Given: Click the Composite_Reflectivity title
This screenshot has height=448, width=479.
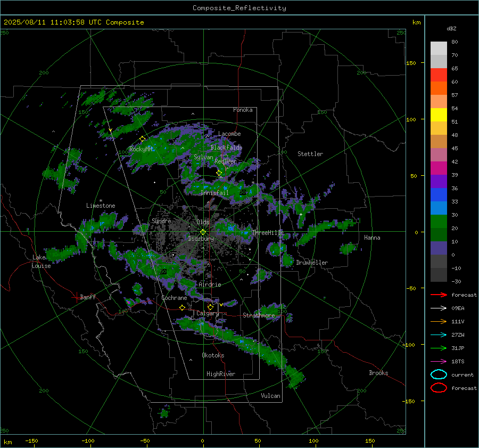Looking at the screenshot, I should pos(240,8).
